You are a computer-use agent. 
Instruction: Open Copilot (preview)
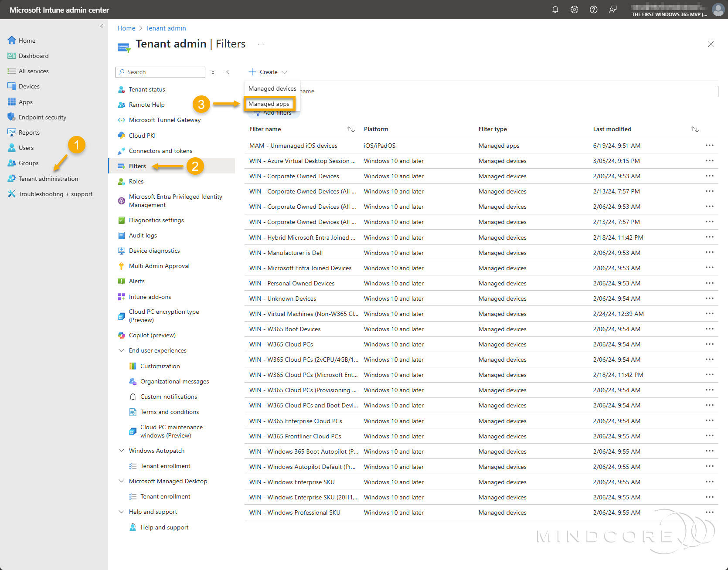tap(152, 335)
